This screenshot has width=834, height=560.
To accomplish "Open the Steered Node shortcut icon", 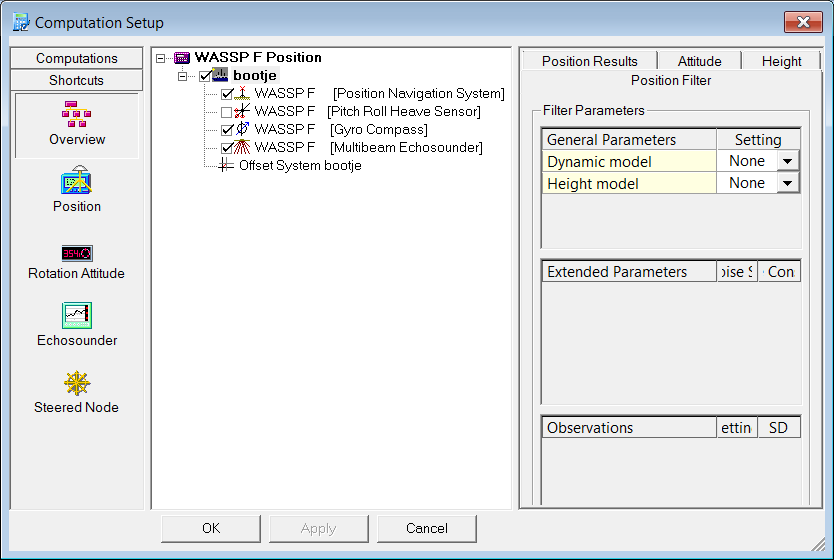I will 77,383.
